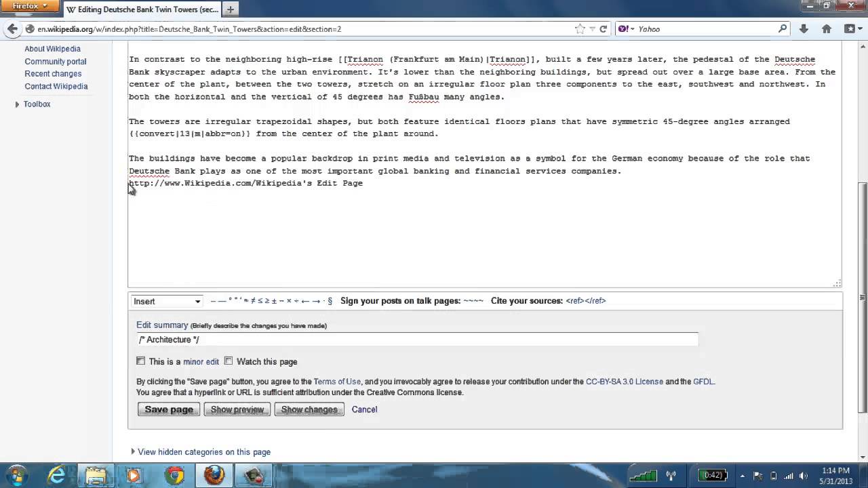The width and height of the screenshot is (868, 488).
Task: Click the search magnifier in Yahoo box
Action: (783, 29)
